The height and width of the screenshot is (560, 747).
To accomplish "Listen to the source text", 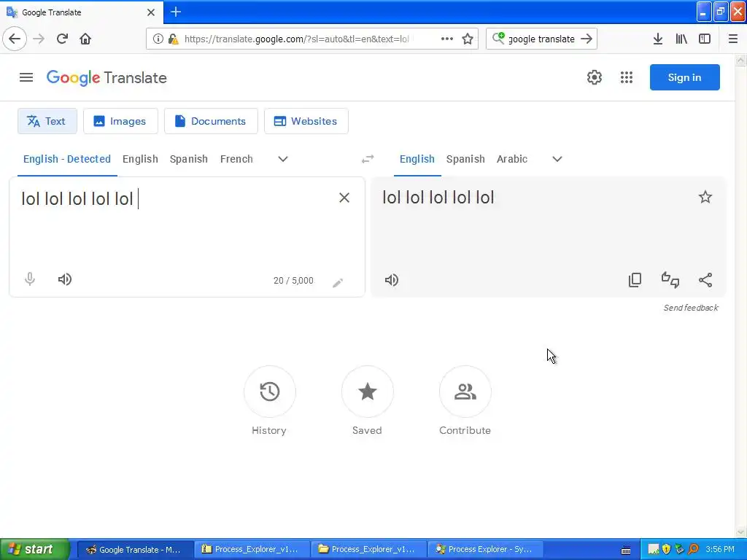I will tap(65, 279).
